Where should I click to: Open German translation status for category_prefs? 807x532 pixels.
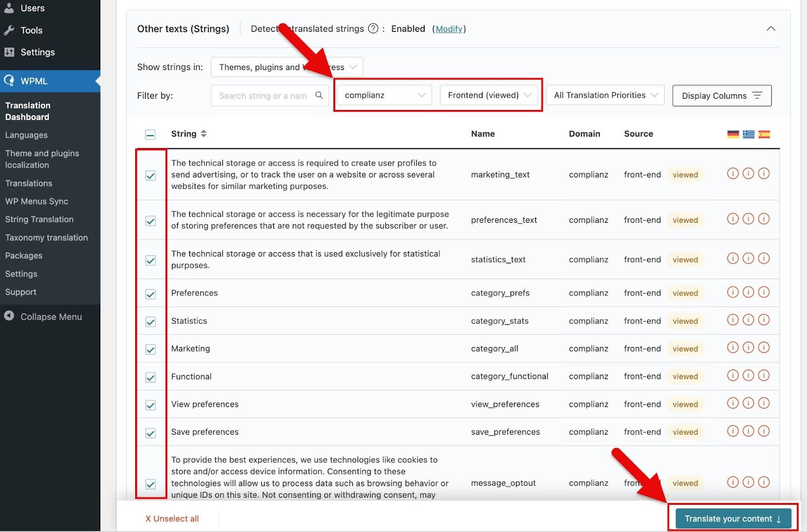pos(733,292)
